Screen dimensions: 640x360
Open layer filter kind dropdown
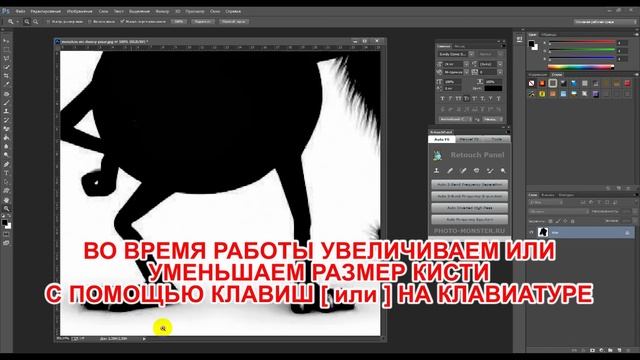(x=546, y=202)
